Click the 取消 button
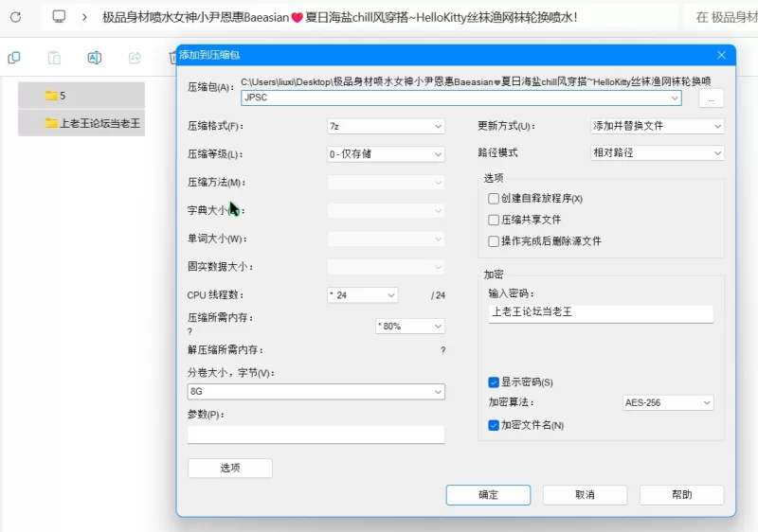This screenshot has height=532, width=758. click(585, 495)
